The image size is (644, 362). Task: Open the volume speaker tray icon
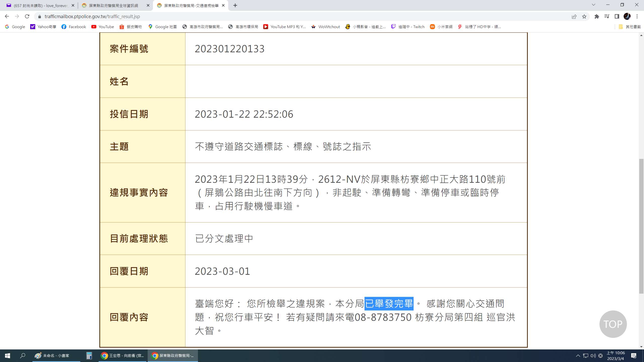[593, 356]
